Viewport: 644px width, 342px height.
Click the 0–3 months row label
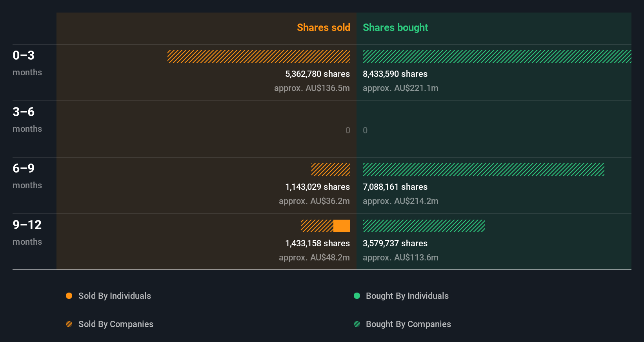pos(27,63)
